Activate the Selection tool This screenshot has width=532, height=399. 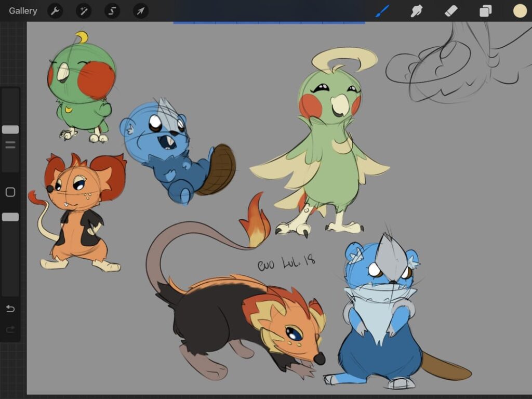(x=112, y=11)
